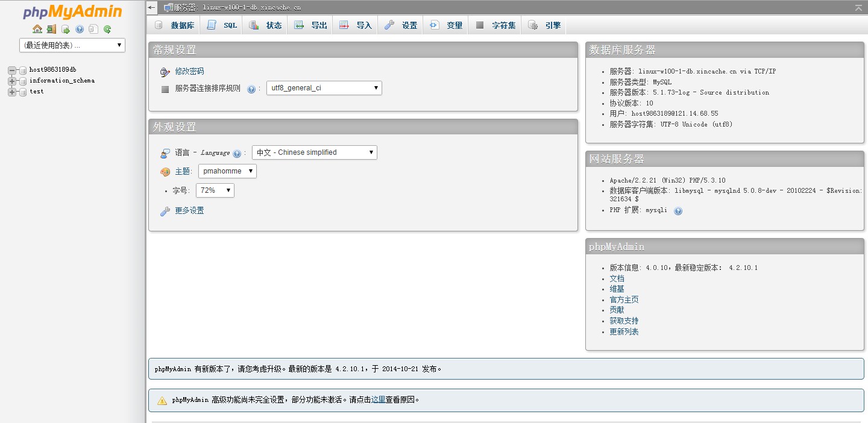The image size is (868, 423).
Task: Click the home icon under phpMyAdmin logo
Action: (37, 29)
